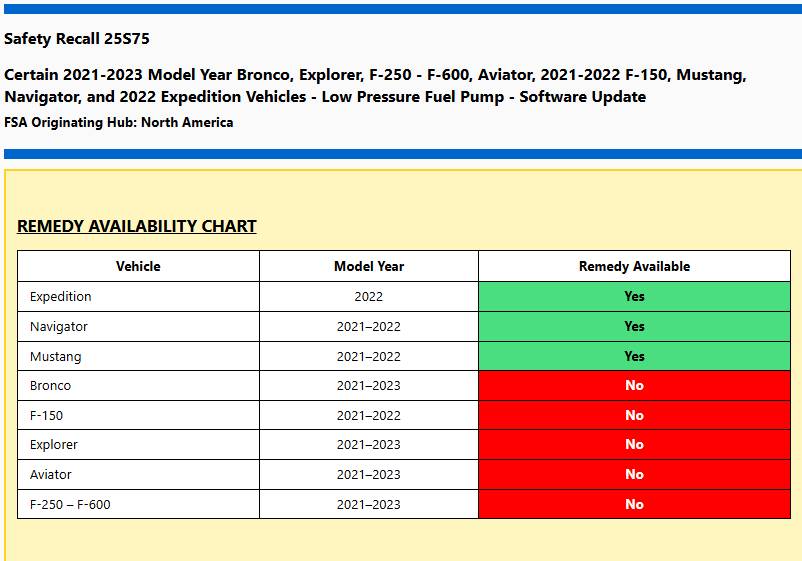Click the red No cell for Explorer
This screenshot has width=802, height=561.
click(634, 445)
